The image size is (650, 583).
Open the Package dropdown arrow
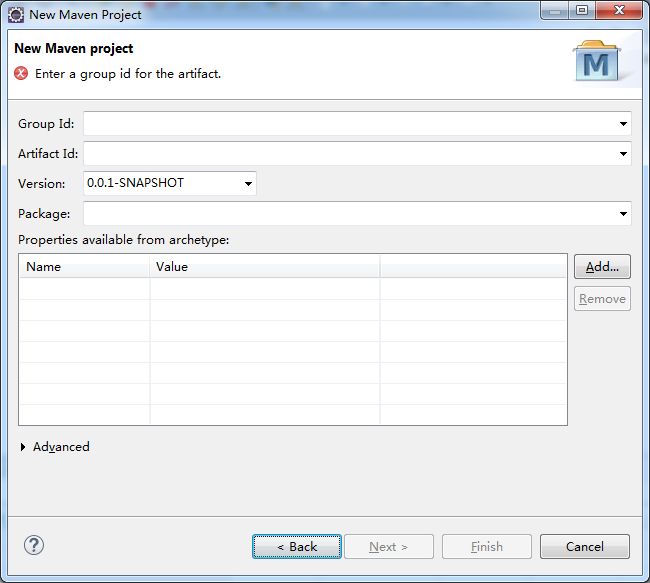(x=623, y=214)
